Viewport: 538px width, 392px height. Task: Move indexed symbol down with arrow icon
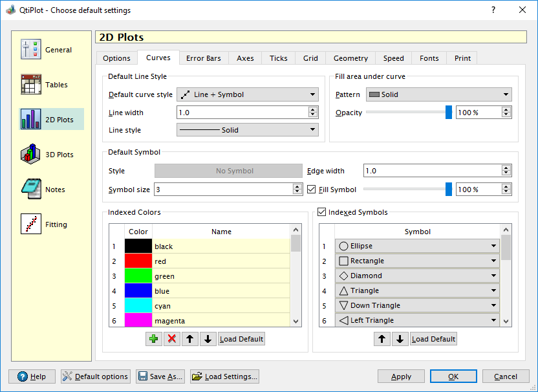pos(400,339)
